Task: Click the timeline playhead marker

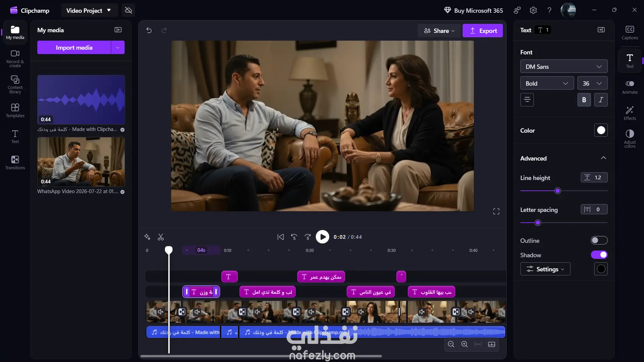Action: [x=169, y=250]
